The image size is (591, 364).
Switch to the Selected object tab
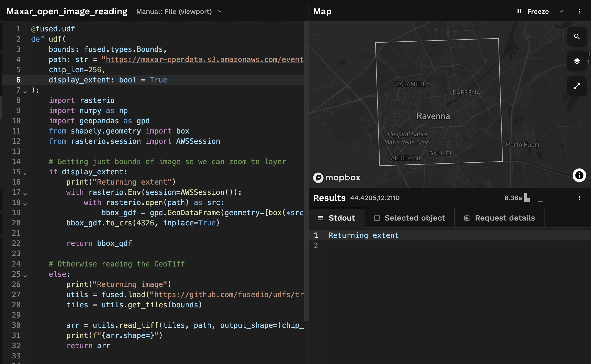(x=409, y=218)
